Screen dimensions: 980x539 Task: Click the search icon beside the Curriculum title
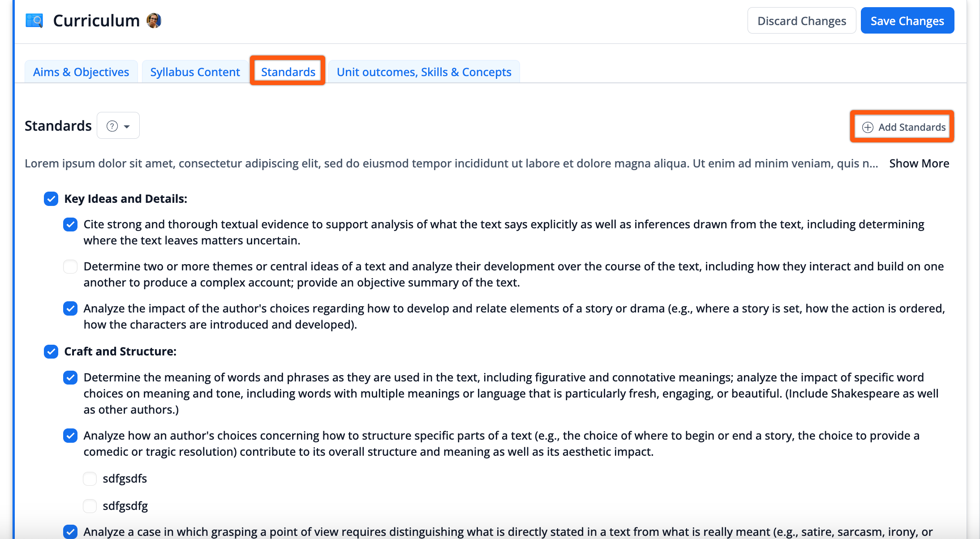34,20
